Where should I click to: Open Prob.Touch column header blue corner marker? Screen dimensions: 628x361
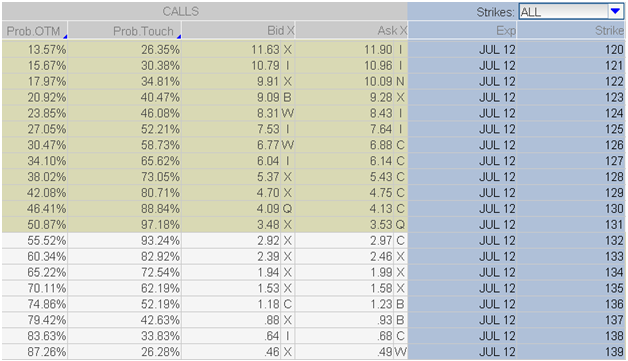point(179,36)
